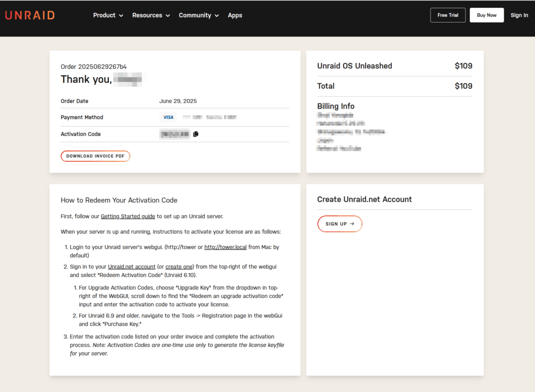Open the http://tower.local link
The image size is (535, 392).
(x=225, y=247)
